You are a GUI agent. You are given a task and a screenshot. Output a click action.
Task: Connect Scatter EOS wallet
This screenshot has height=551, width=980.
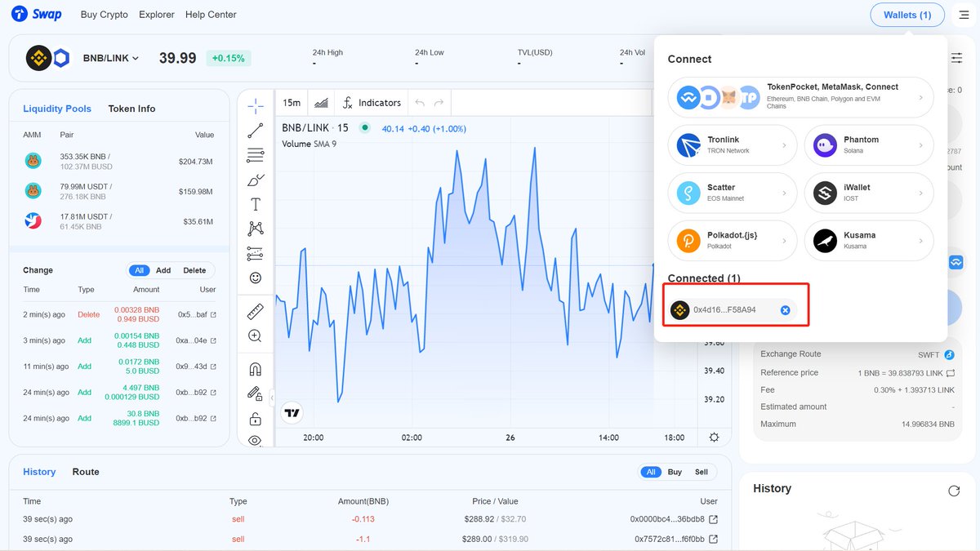coord(733,193)
